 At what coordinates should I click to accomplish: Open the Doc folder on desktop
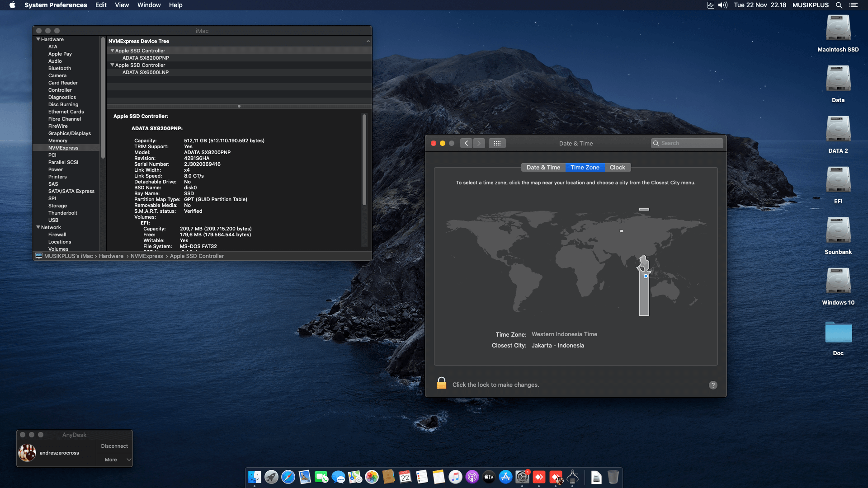coord(838,333)
